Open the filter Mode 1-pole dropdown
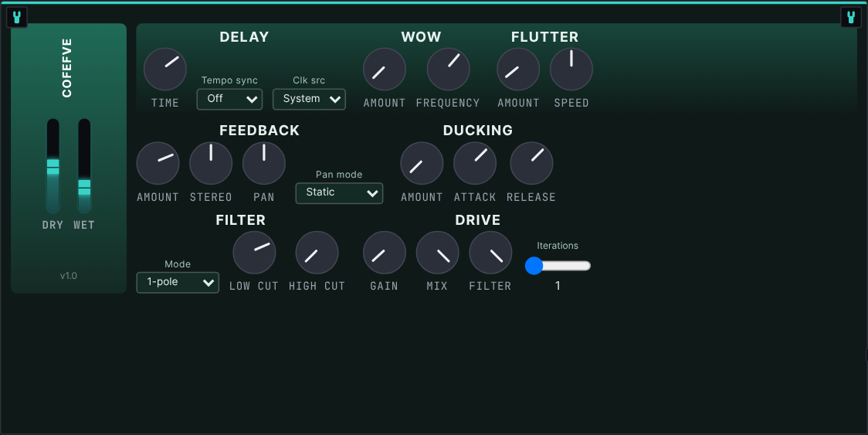This screenshot has height=435, width=868. [x=178, y=283]
